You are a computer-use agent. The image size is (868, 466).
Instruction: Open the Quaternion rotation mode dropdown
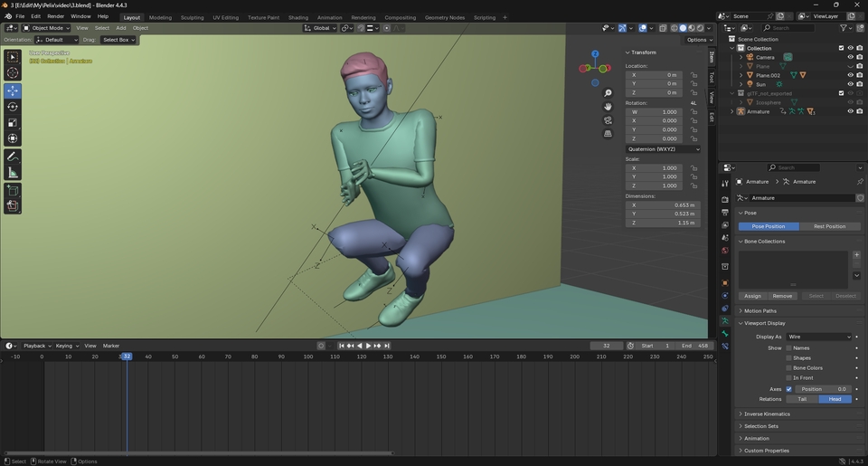663,148
